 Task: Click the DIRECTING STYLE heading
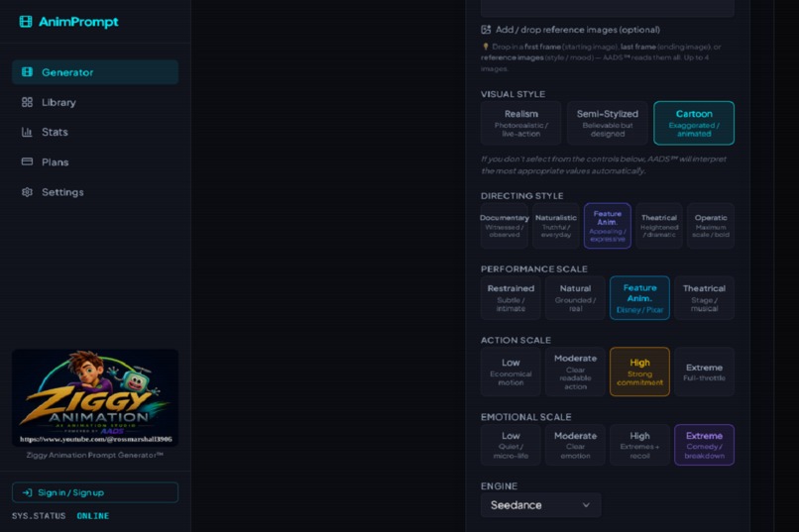pyautogui.click(x=521, y=196)
